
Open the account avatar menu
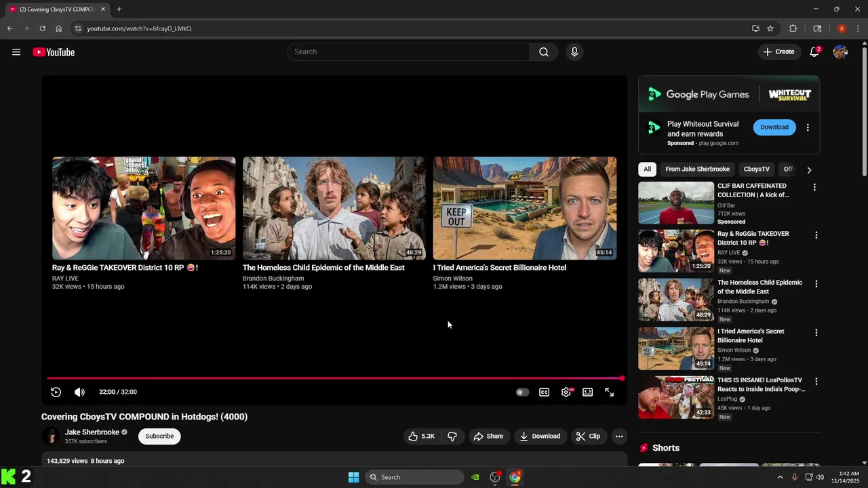(840, 52)
